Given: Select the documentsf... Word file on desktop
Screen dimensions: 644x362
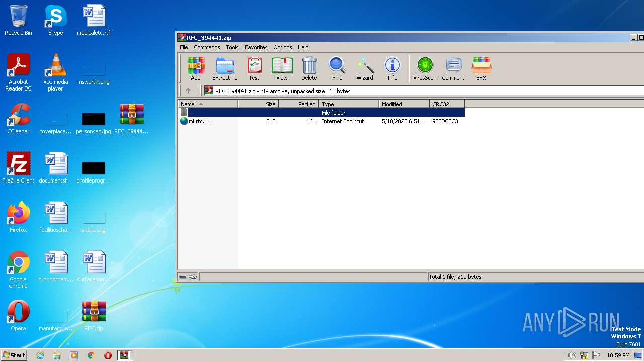Looking at the screenshot, I should pos(56,168).
